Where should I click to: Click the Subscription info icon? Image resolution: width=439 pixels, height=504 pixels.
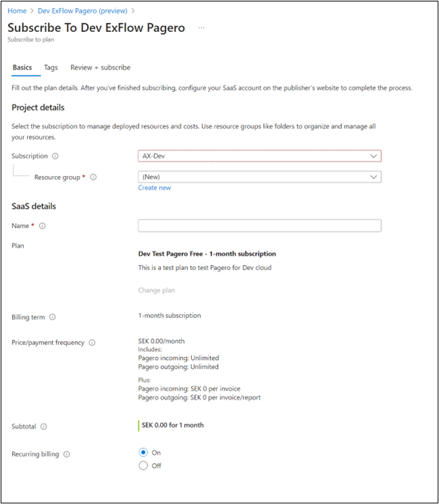pyautogui.click(x=55, y=156)
